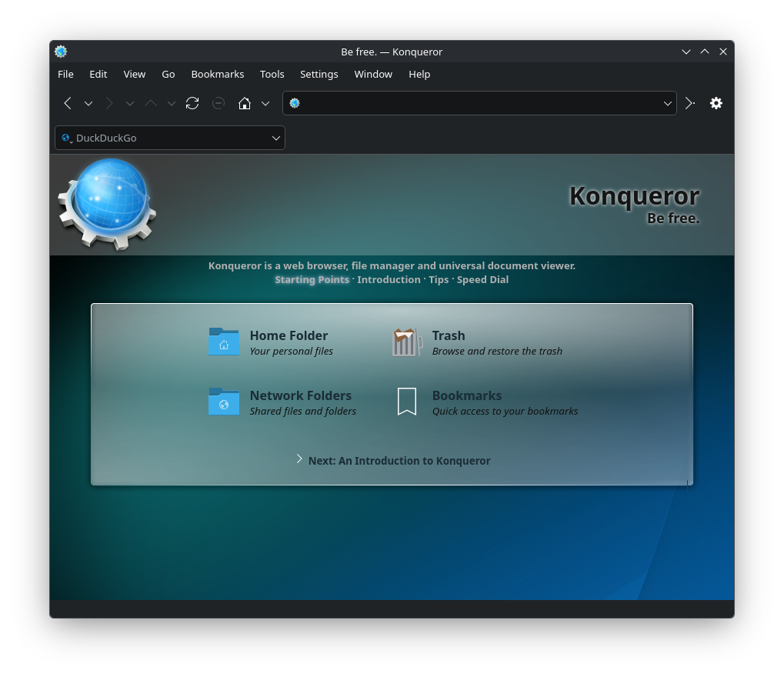This screenshot has height=677, width=784.
Task: Open the Tools menu
Action: point(272,74)
